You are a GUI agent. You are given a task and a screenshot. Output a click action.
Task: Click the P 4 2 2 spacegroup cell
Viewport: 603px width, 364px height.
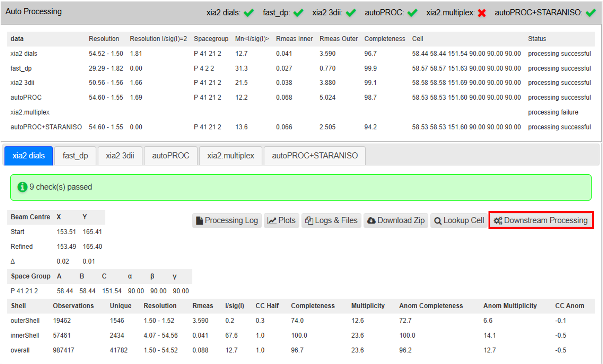tap(204, 68)
